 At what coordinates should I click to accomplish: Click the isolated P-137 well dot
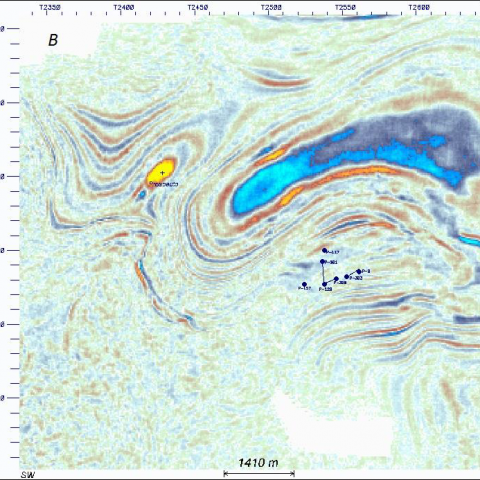click(x=304, y=284)
